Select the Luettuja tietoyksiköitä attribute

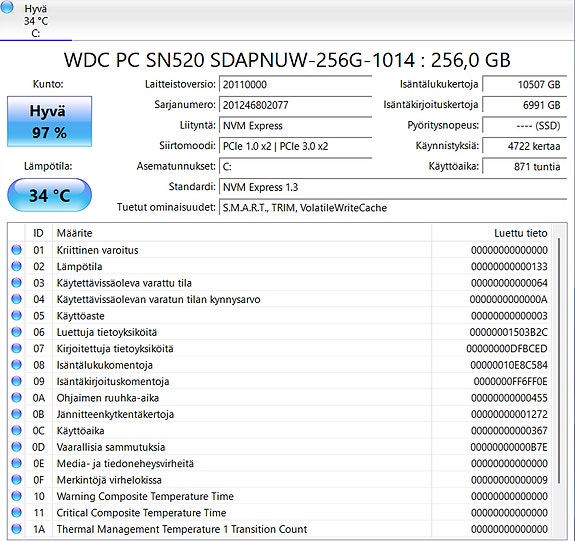[107, 332]
